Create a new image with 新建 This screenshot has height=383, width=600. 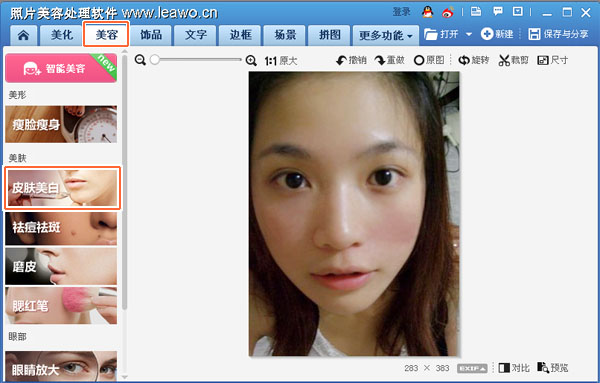(497, 34)
